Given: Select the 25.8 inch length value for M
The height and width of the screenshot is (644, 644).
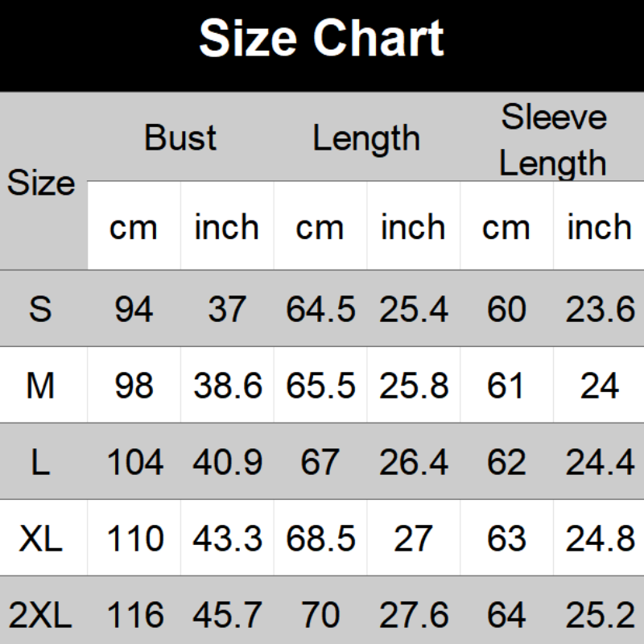Looking at the screenshot, I should pyautogui.click(x=414, y=386).
